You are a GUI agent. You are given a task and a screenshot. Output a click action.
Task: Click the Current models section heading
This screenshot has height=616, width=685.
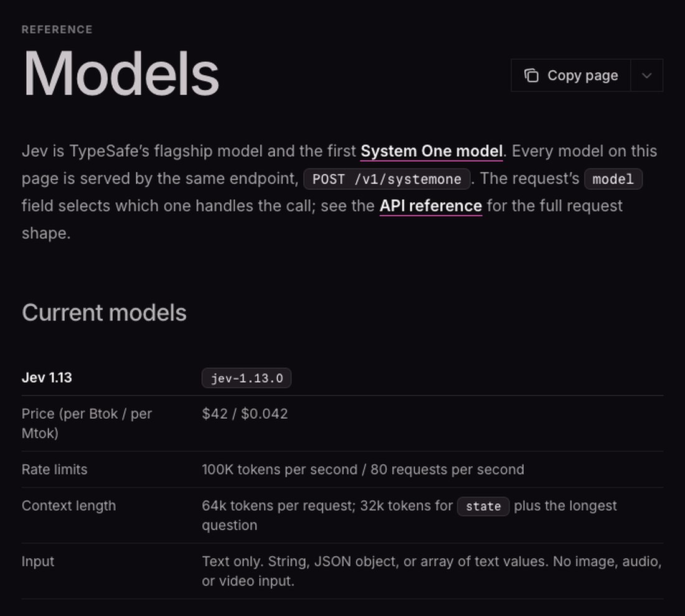(x=104, y=312)
